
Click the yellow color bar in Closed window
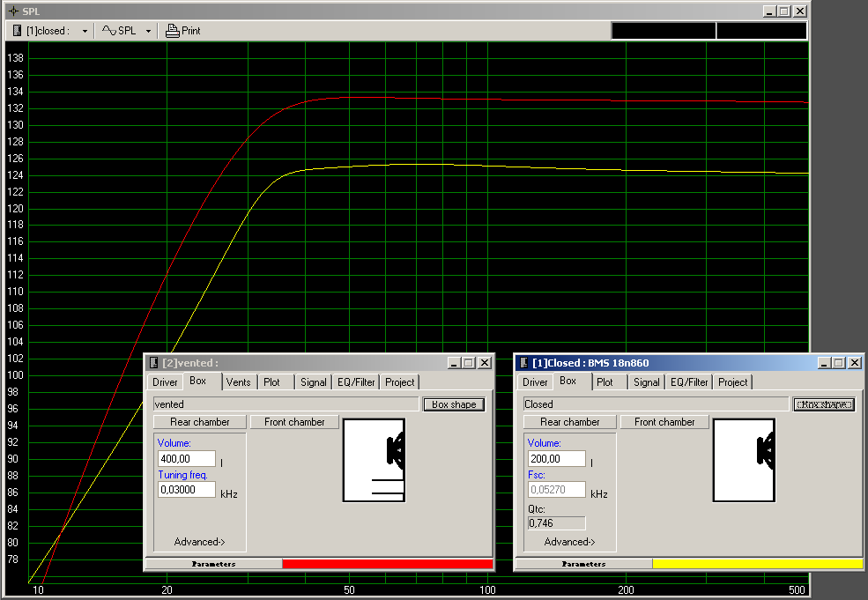[757, 564]
